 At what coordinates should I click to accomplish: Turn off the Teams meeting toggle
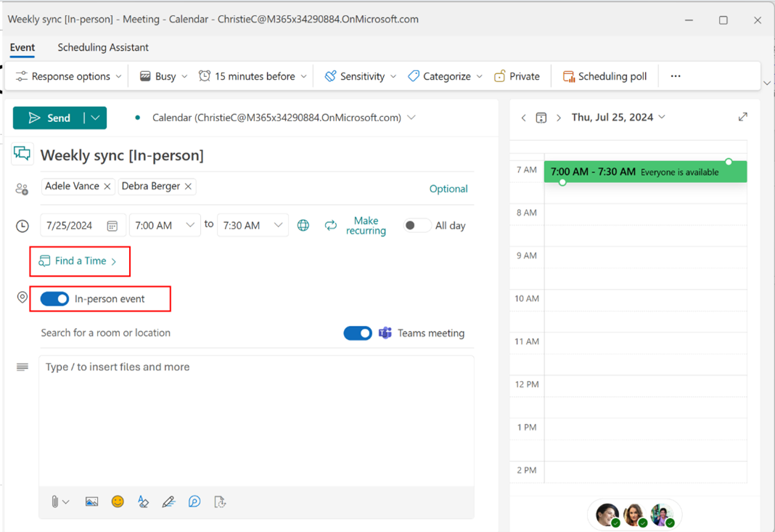[358, 332]
